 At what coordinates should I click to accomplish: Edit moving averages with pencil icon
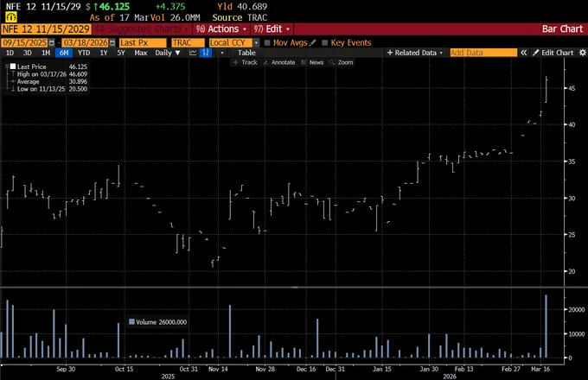pyautogui.click(x=313, y=42)
